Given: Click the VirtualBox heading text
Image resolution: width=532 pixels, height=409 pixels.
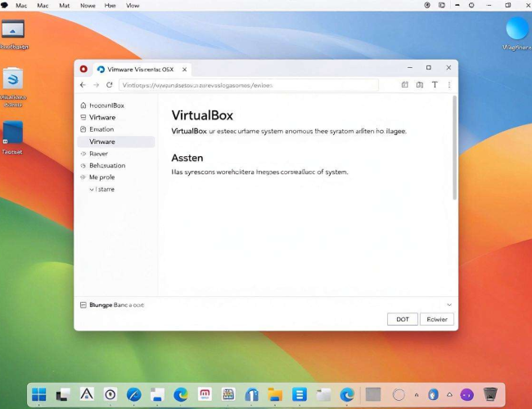Looking at the screenshot, I should 202,115.
